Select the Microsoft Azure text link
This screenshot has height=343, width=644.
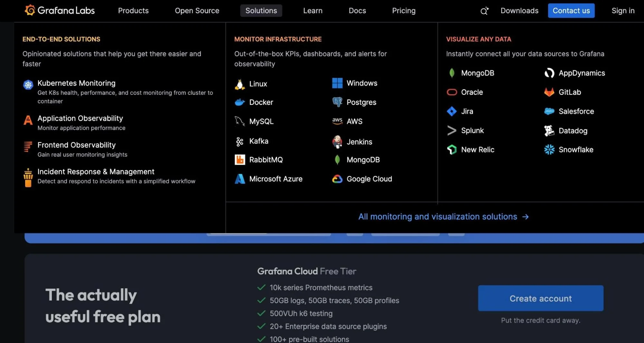pyautogui.click(x=276, y=179)
